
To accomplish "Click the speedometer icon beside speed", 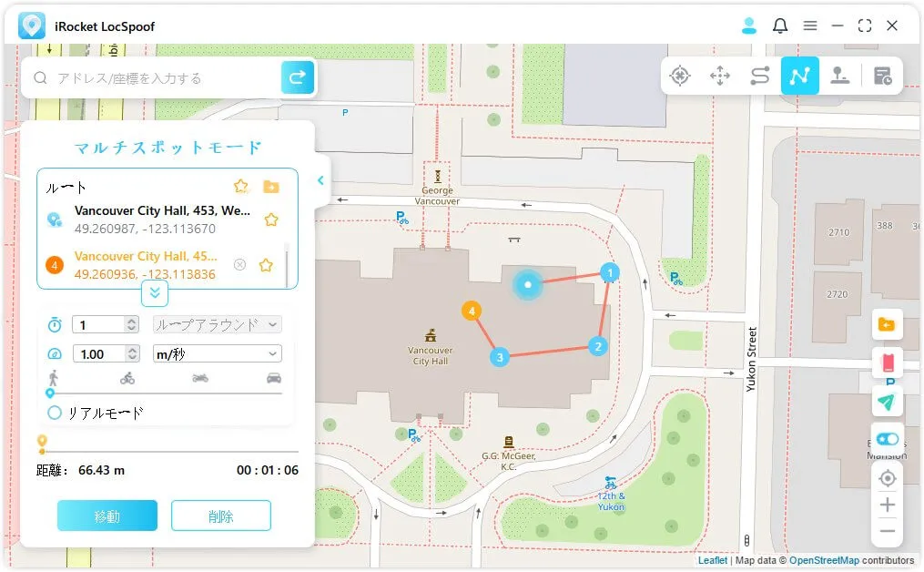I will (x=55, y=353).
